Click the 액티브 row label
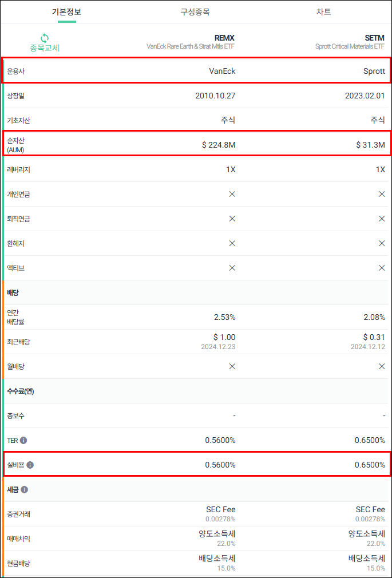 [16, 268]
